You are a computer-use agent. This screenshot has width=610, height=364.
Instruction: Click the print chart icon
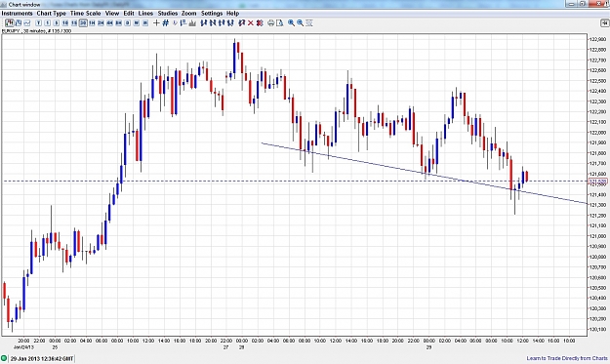pyautogui.click(x=270, y=23)
